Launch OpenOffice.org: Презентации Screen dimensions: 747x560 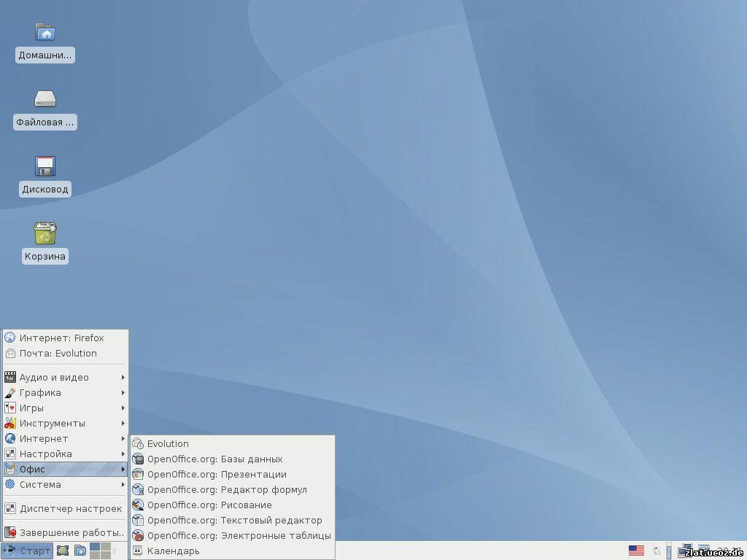(233, 474)
